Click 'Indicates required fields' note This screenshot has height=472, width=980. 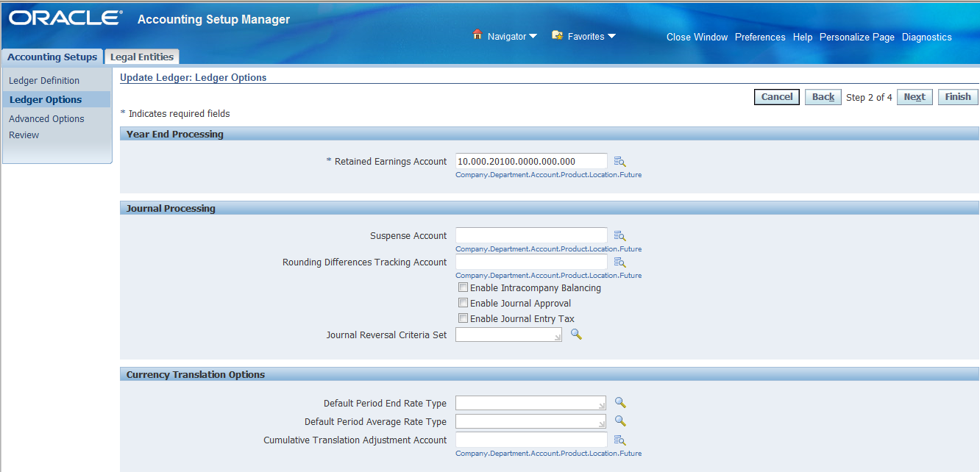click(175, 114)
